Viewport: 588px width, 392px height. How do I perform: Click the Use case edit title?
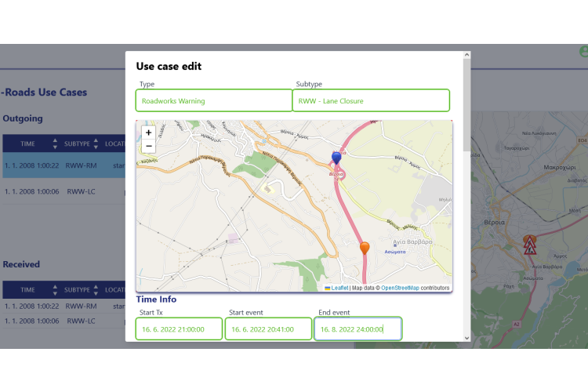[169, 66]
